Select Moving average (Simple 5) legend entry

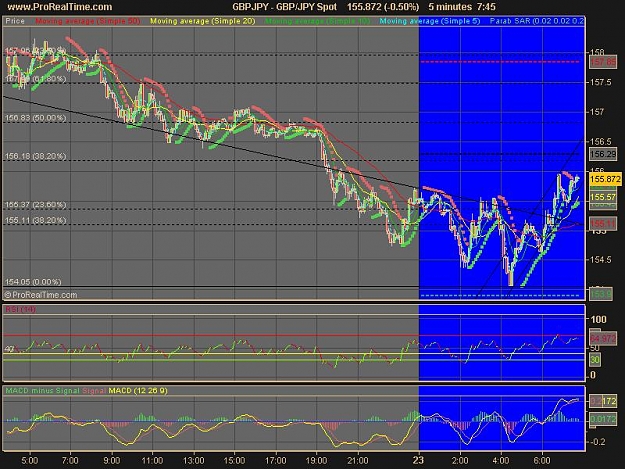[430, 21]
